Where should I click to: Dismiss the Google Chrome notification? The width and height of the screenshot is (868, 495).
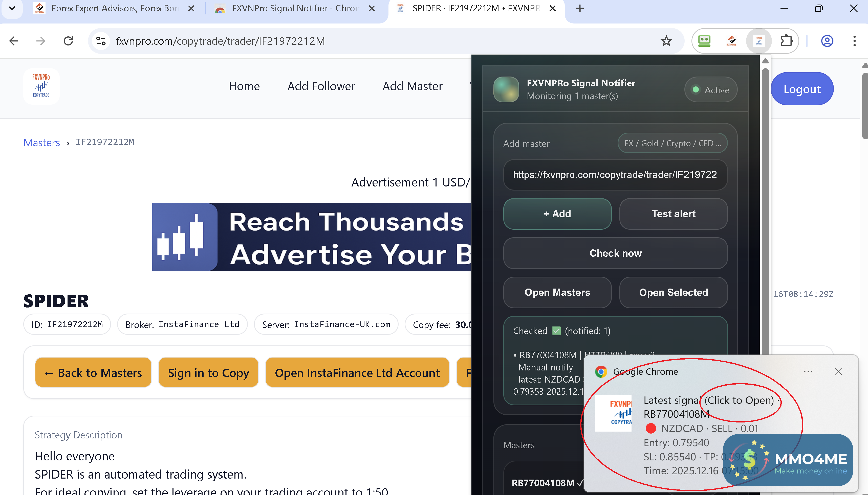[x=838, y=372]
